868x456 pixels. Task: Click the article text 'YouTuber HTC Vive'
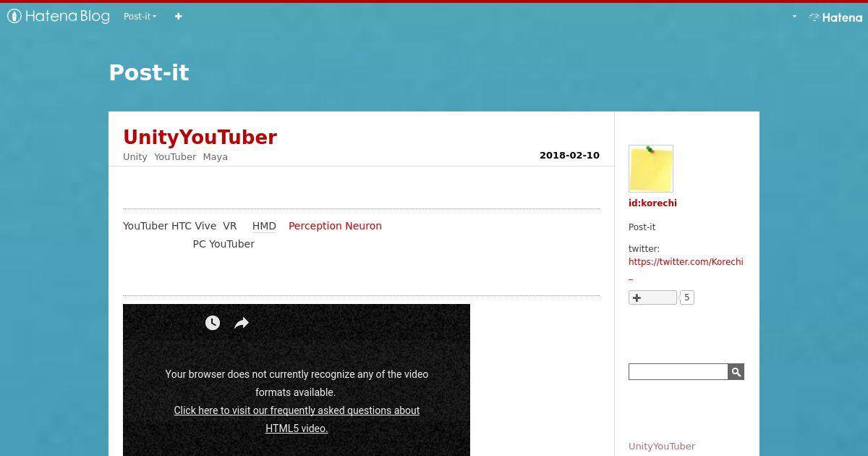coord(169,226)
